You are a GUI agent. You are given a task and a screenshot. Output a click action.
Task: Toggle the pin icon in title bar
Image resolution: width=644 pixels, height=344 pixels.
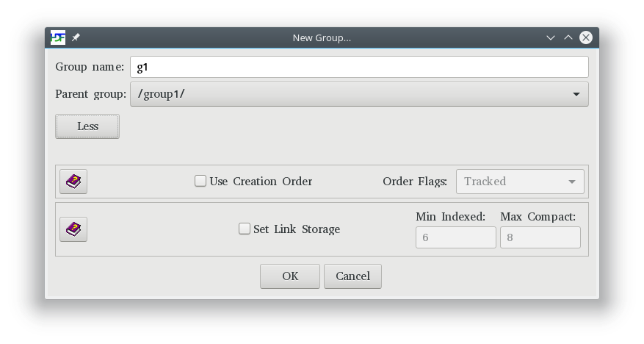76,37
